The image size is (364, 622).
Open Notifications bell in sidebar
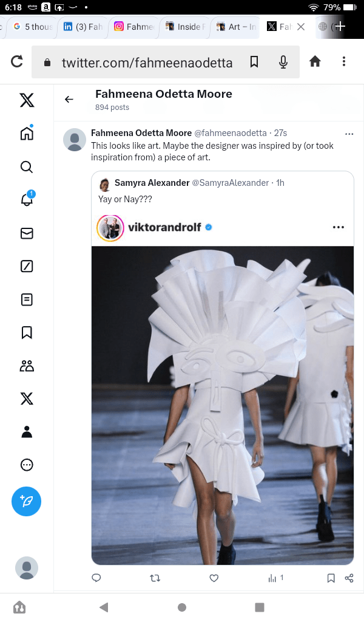tap(27, 200)
